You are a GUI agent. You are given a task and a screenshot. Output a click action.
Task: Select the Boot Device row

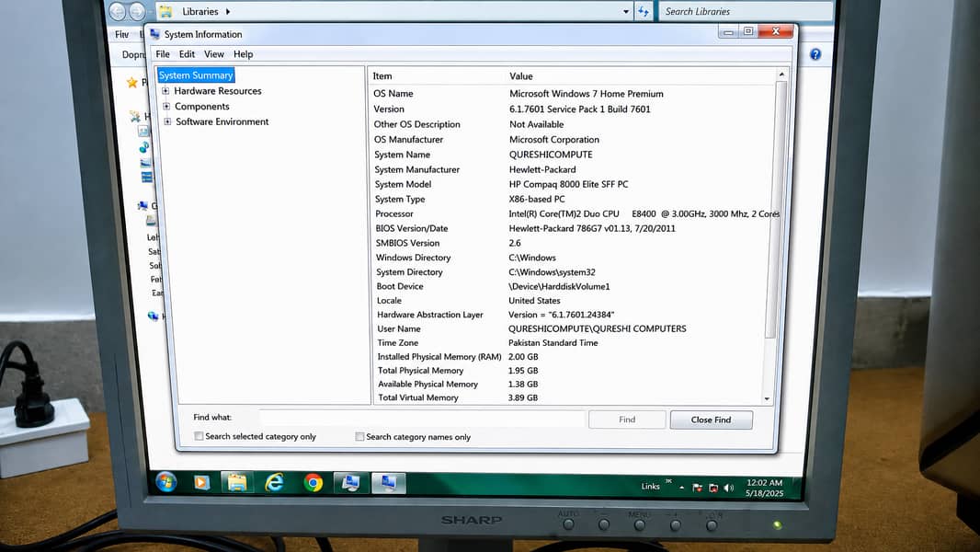click(574, 286)
